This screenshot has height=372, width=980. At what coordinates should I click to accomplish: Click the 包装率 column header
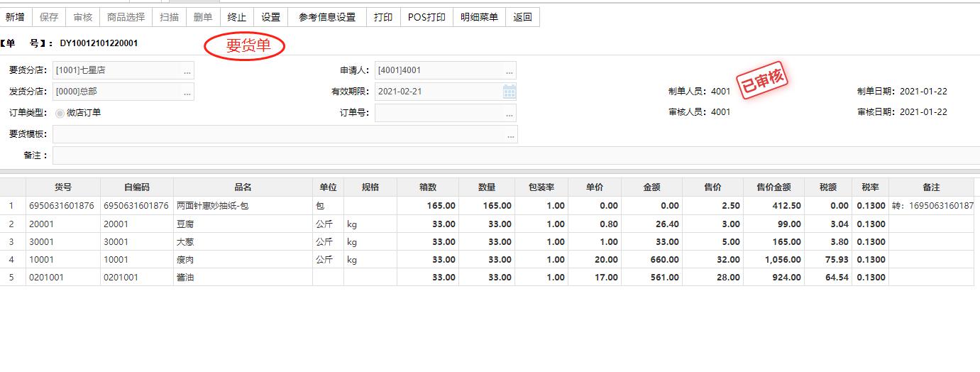click(541, 187)
